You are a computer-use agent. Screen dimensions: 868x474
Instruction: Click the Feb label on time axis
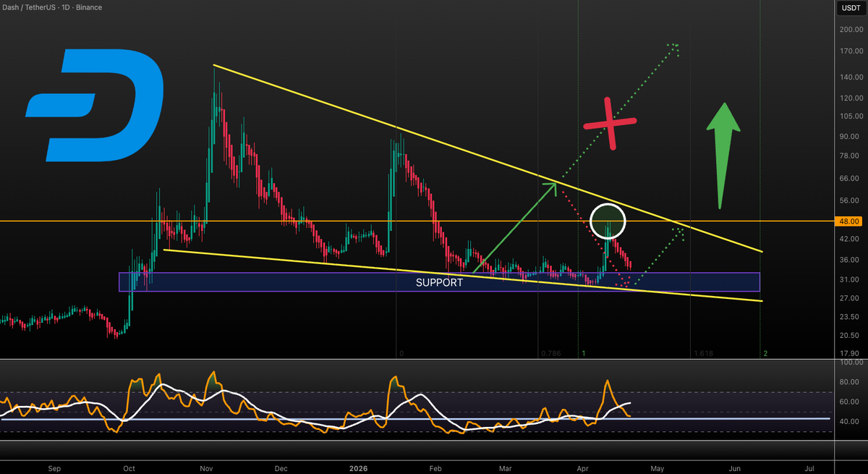pyautogui.click(x=435, y=467)
